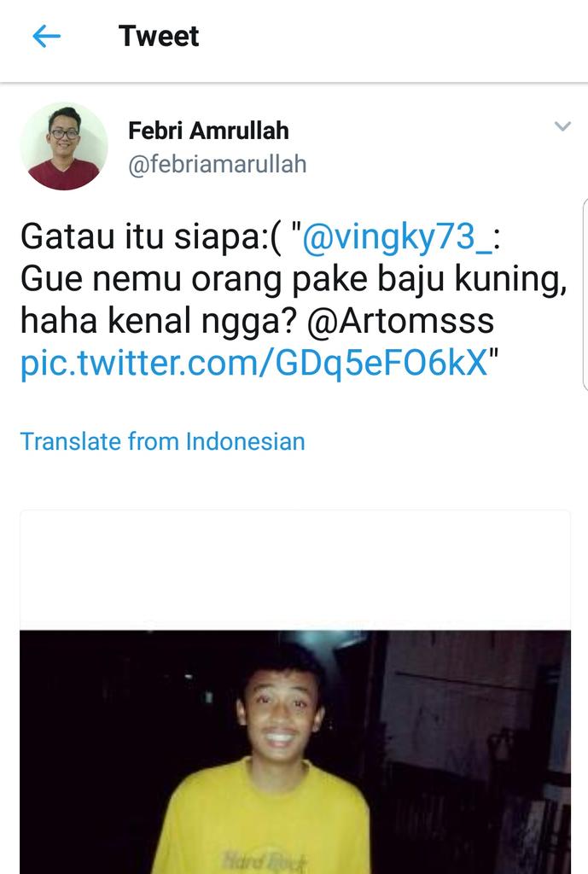This screenshot has width=588, height=874.
Task: Click Translate from Indonesian
Action: pyautogui.click(x=163, y=441)
